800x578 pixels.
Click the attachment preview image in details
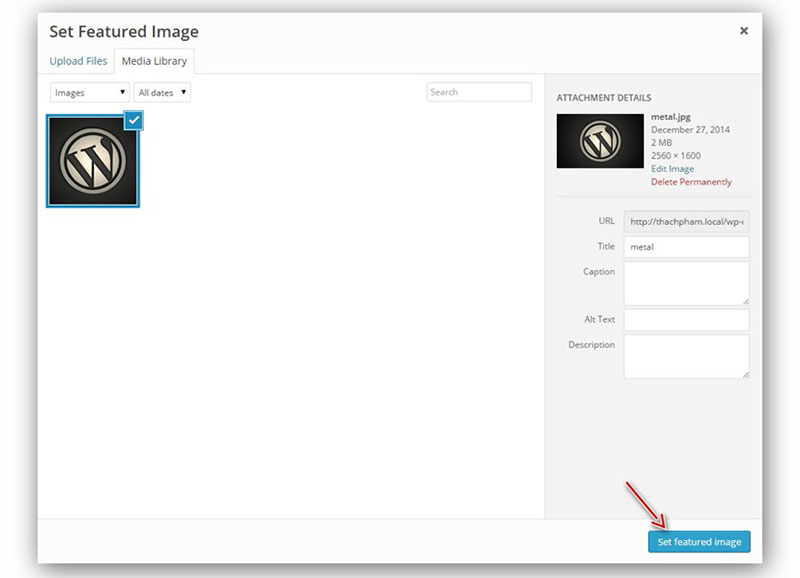(x=600, y=141)
